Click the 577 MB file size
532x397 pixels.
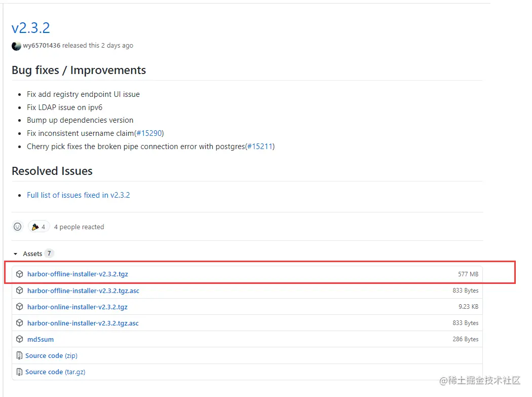468,274
